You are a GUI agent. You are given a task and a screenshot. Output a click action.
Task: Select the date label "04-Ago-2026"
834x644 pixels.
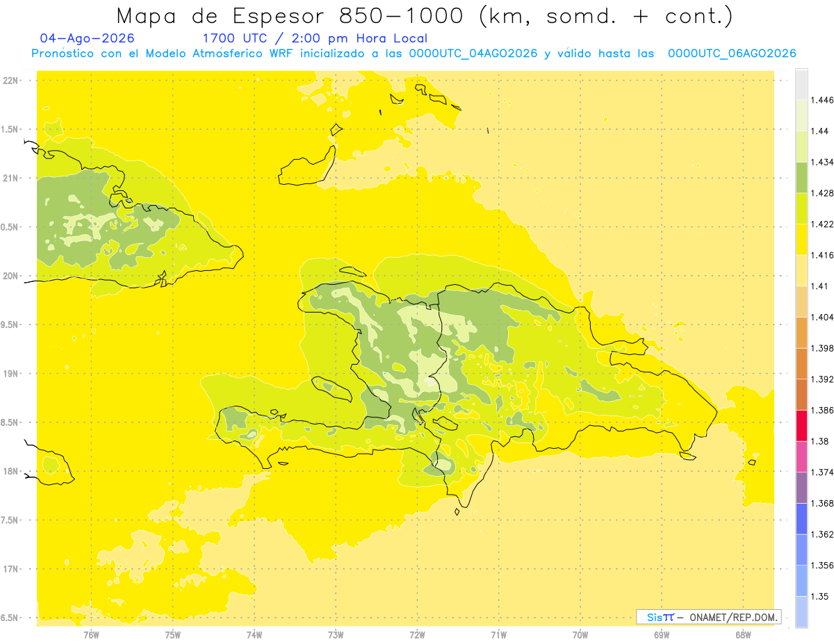pyautogui.click(x=88, y=39)
